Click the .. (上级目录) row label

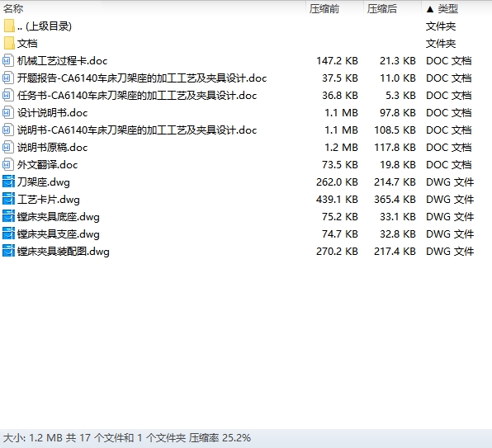coord(45,26)
